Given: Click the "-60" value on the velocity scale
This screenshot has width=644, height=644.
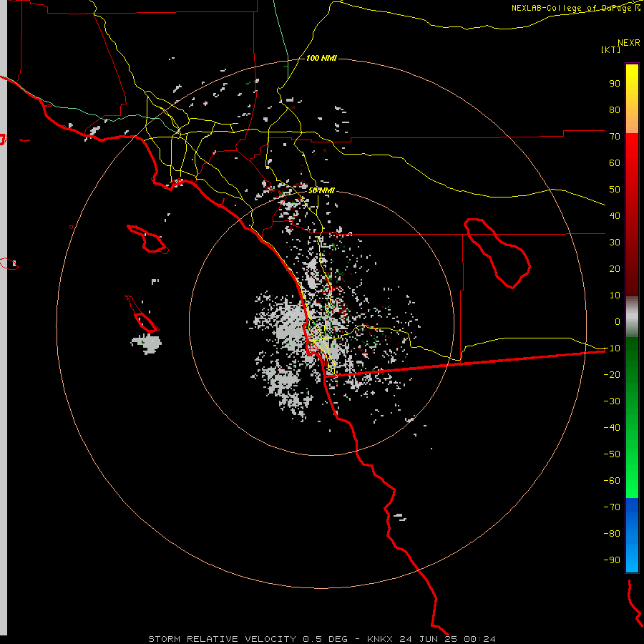Looking at the screenshot, I should pos(612,481).
